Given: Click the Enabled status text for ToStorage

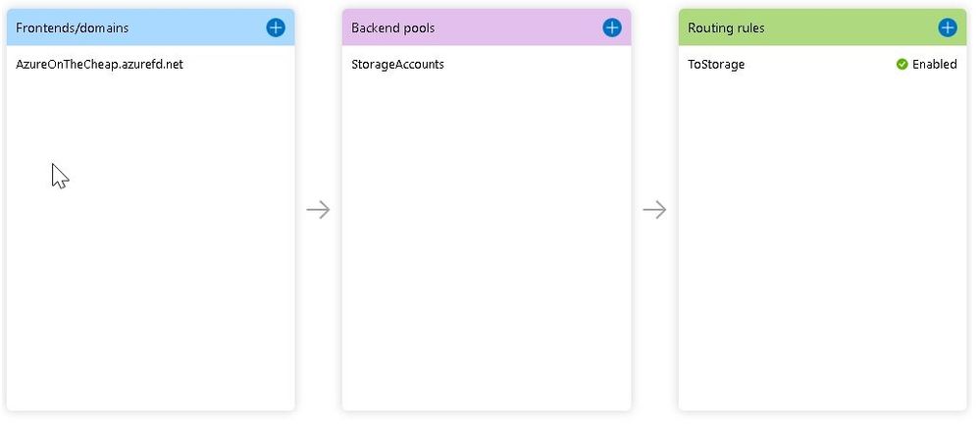Looking at the screenshot, I should [934, 65].
